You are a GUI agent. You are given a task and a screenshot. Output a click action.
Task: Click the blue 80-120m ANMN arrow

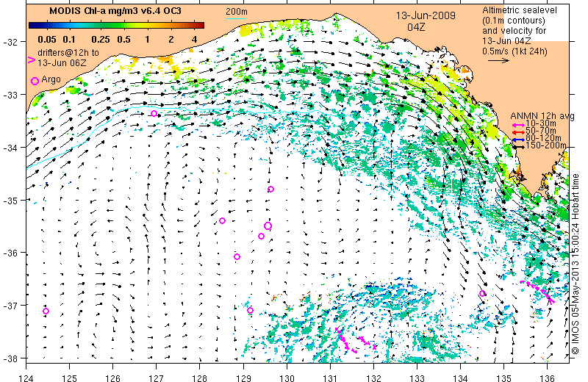pos(519,140)
